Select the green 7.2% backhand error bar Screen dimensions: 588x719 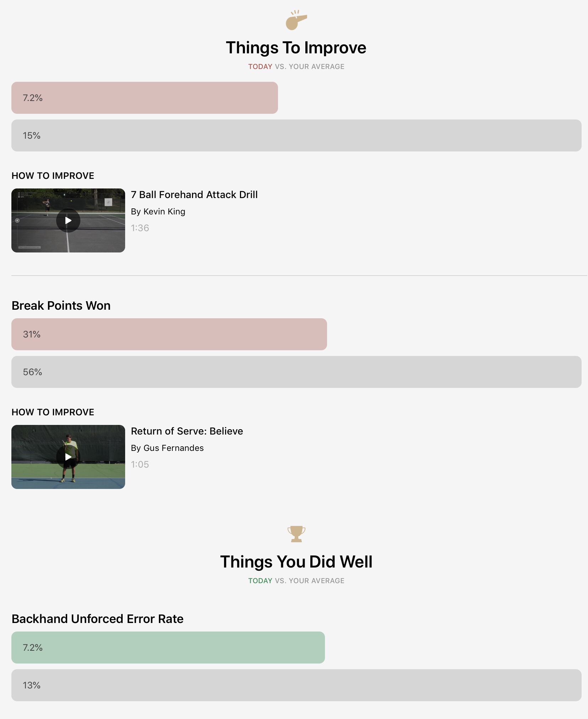tap(168, 648)
